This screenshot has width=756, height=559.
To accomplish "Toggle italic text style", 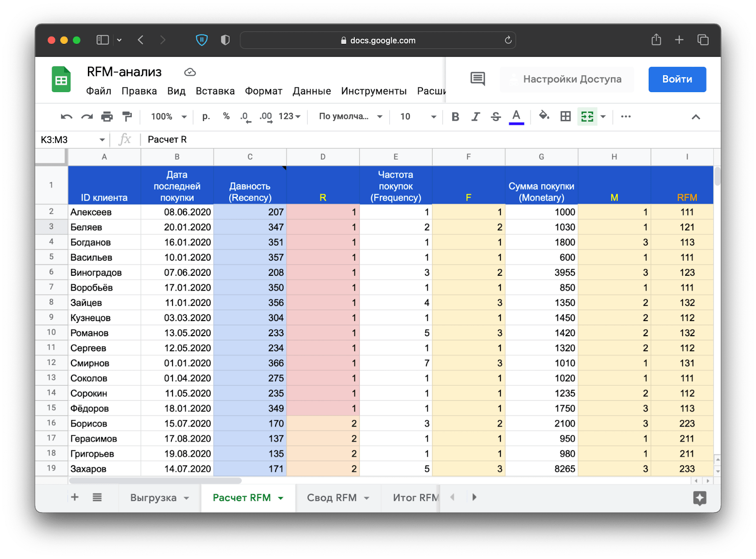I will (x=475, y=117).
